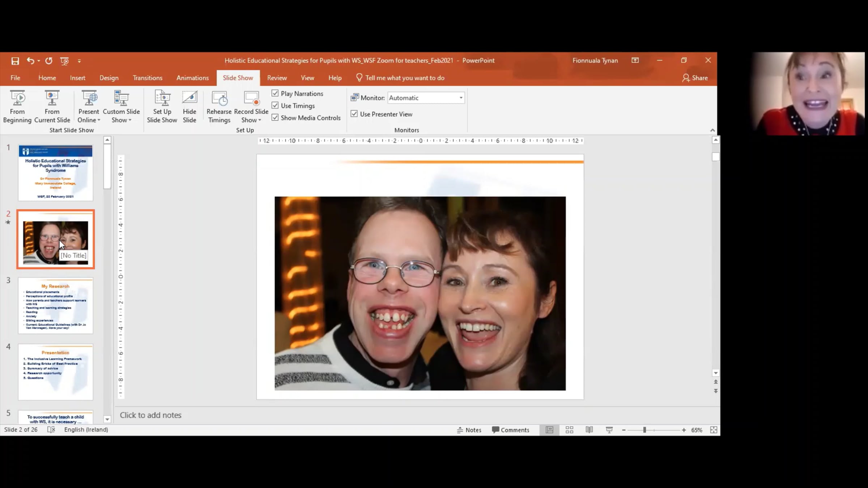Toggle the Notes pane from the status bar
This screenshot has height=488, width=868.
469,430
